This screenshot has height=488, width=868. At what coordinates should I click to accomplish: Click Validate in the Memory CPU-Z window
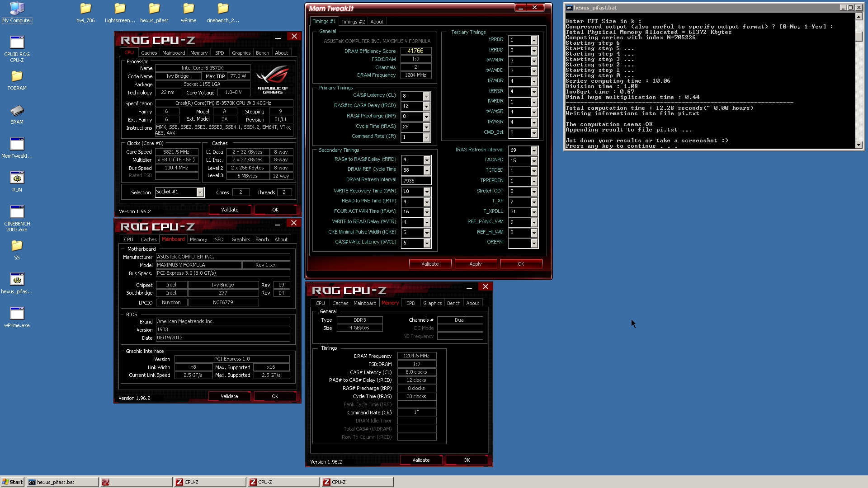(421, 460)
